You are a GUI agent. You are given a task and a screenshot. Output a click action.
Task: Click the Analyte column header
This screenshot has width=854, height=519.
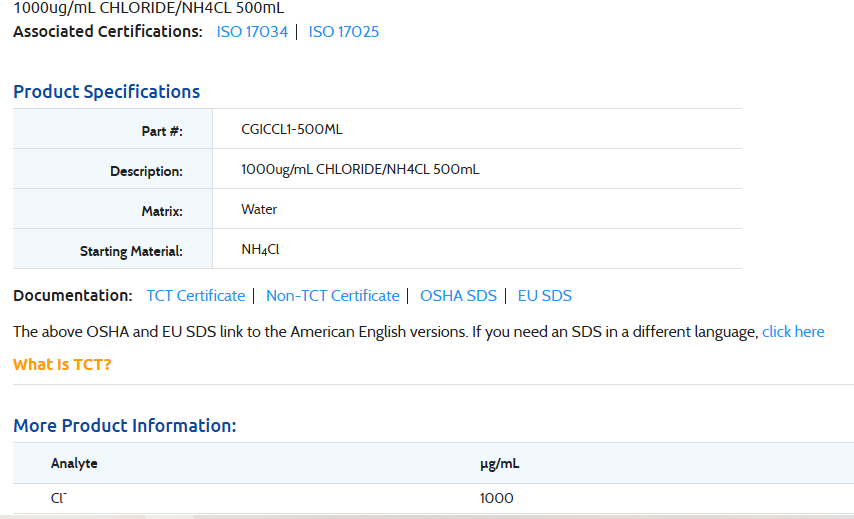(x=74, y=464)
